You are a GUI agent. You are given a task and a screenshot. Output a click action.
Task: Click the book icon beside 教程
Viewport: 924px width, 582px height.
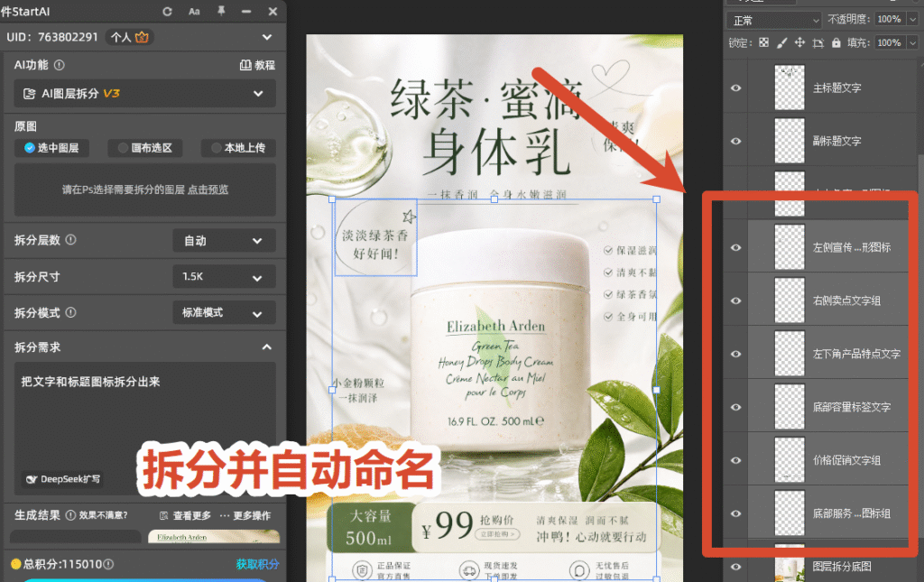pos(245,65)
